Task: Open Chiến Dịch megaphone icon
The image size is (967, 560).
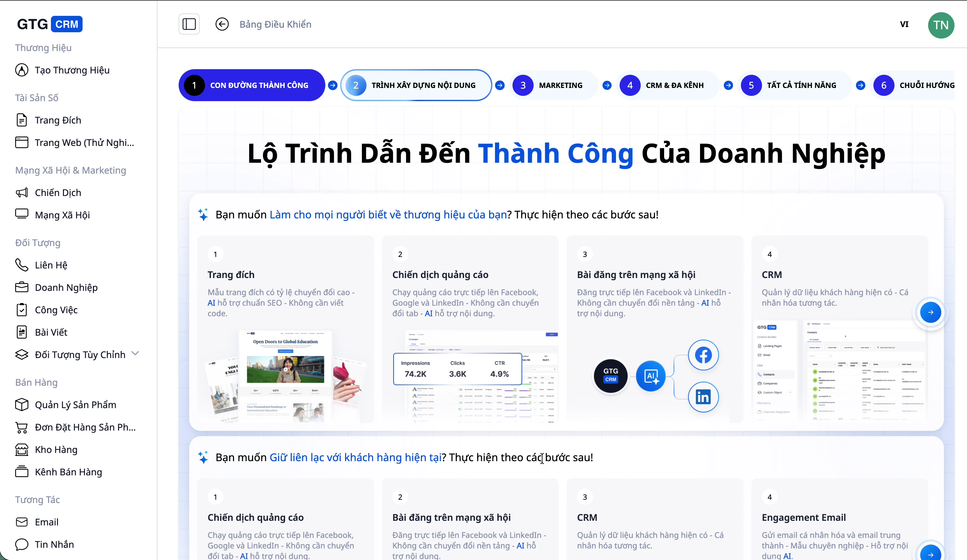Action: [22, 193]
